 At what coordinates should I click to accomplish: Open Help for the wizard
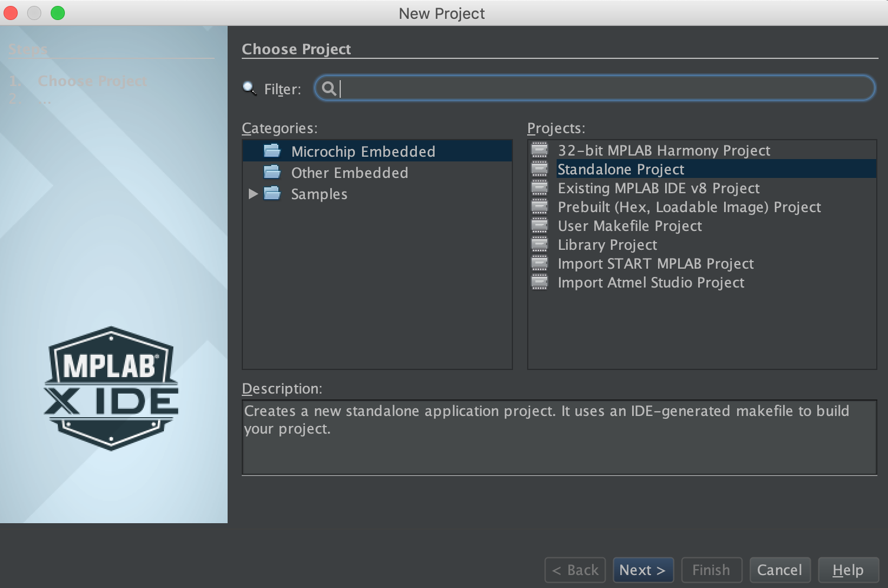(847, 570)
